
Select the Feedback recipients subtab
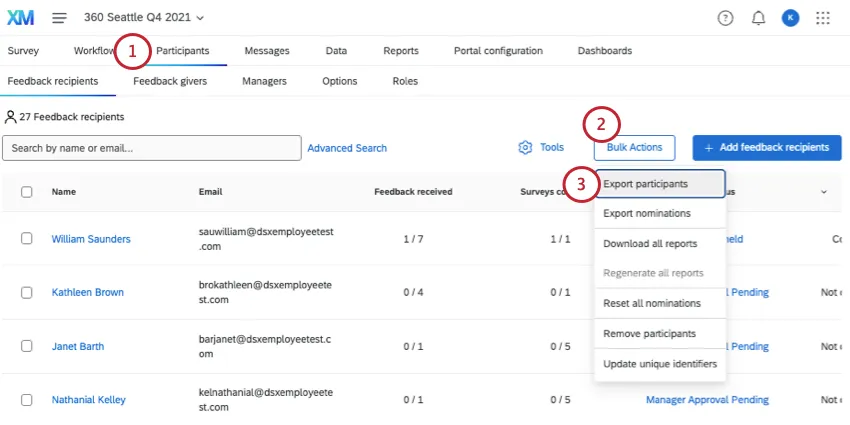(x=53, y=81)
